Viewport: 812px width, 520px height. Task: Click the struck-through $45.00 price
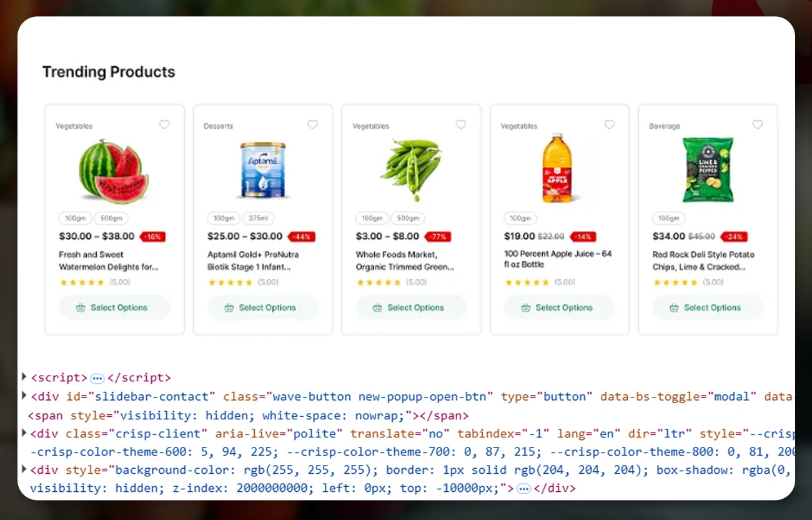click(x=701, y=237)
